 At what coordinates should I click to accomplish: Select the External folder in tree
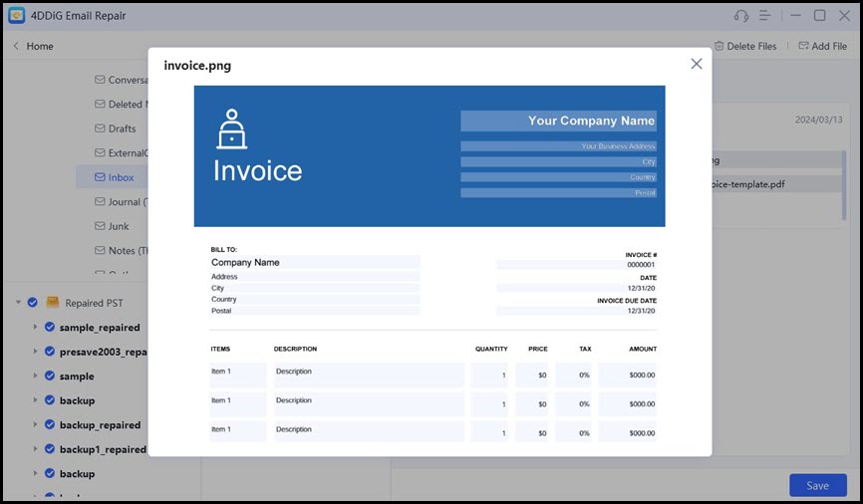(x=128, y=153)
